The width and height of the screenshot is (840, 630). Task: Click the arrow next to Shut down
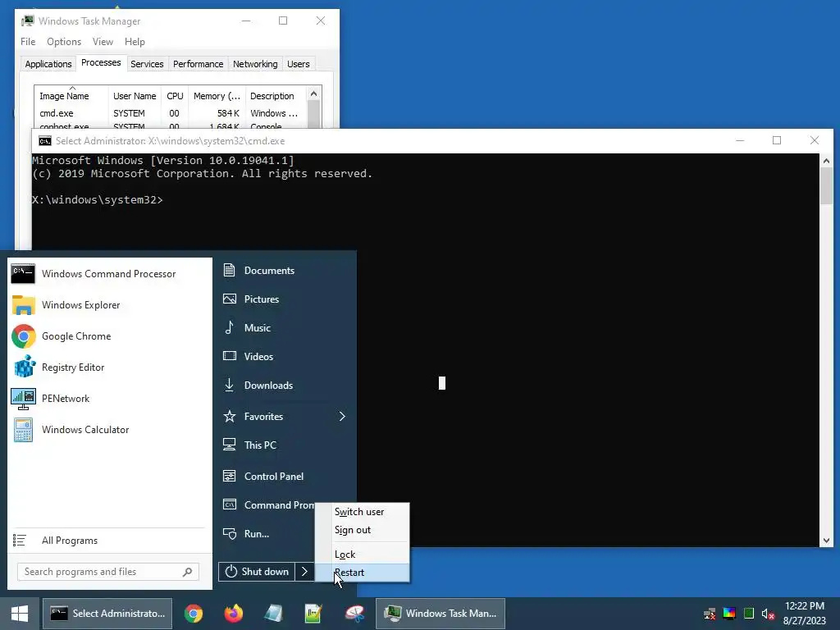click(x=304, y=572)
